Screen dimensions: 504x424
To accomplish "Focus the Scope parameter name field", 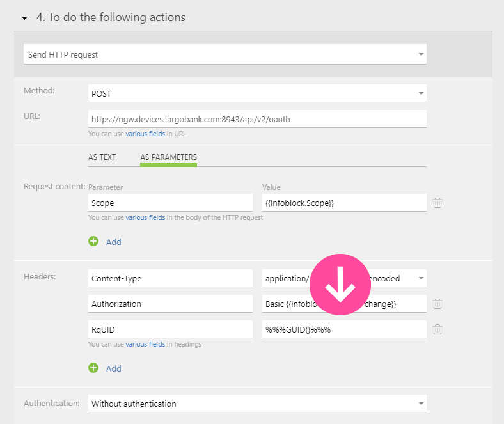I will coord(170,203).
